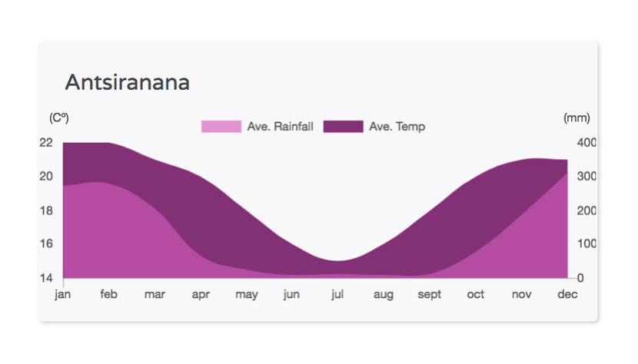638x364 pixels.
Task: Click the (mm) rainfall axis unit
Action: (x=577, y=118)
